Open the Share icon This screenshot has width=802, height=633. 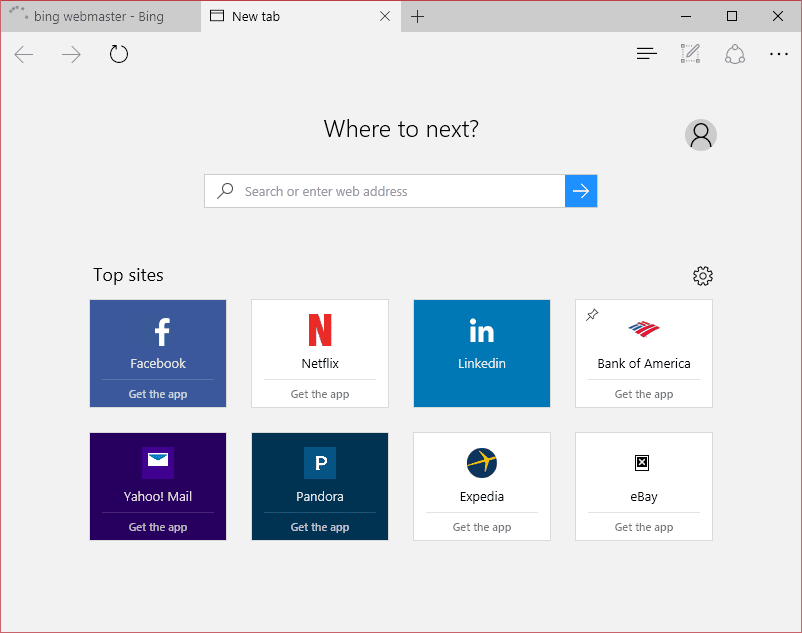coord(735,54)
